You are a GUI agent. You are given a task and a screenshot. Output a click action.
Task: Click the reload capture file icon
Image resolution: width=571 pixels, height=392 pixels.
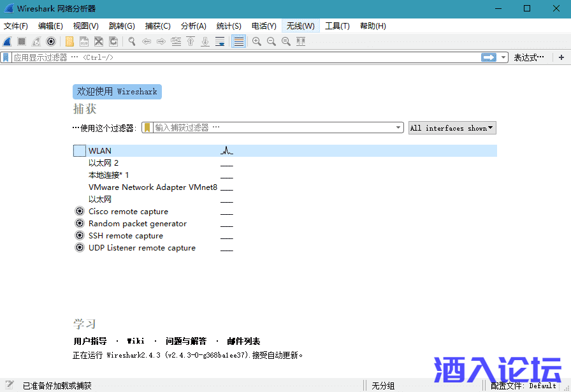tap(113, 41)
